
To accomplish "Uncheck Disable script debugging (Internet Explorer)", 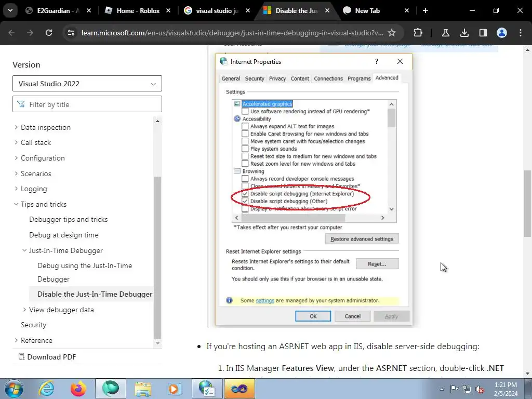I will click(x=245, y=194).
